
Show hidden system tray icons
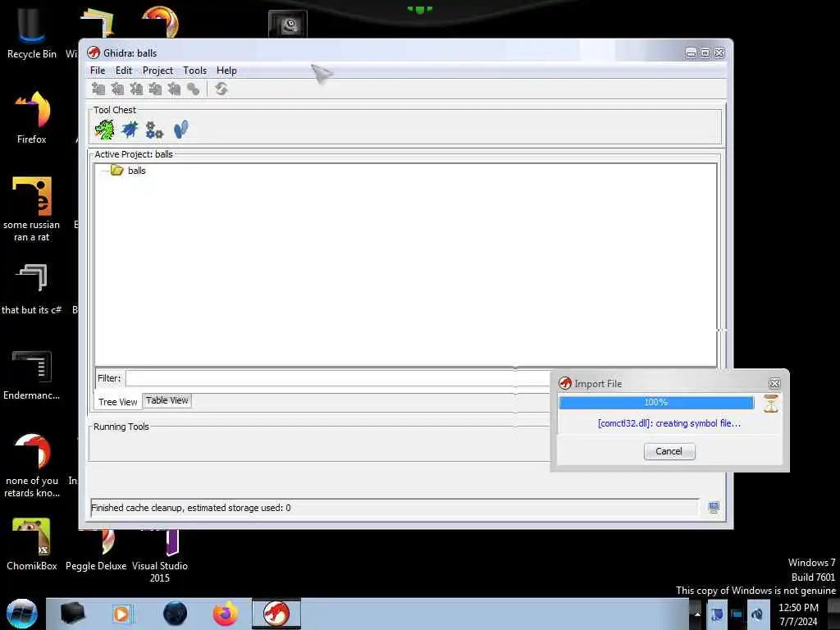point(697,614)
